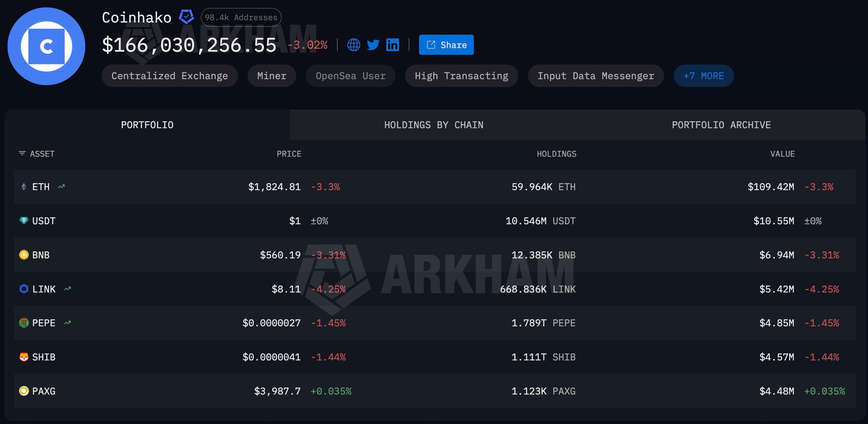Switch to the Portfolio Archive tab

721,125
